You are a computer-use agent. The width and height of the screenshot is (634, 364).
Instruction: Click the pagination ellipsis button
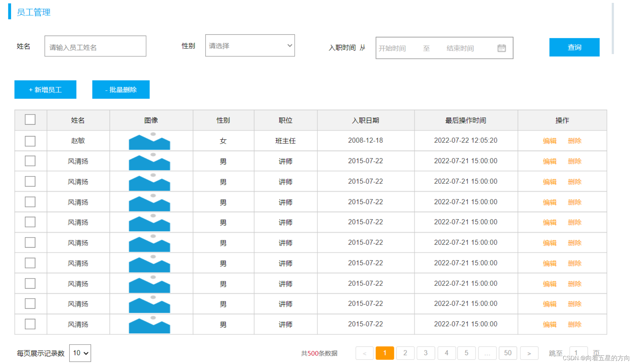click(x=487, y=353)
